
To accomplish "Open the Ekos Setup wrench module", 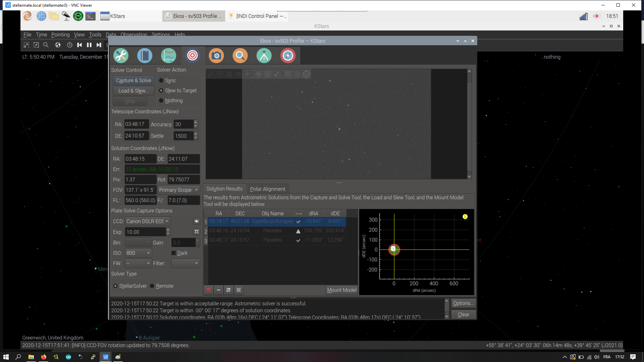I will (121, 56).
